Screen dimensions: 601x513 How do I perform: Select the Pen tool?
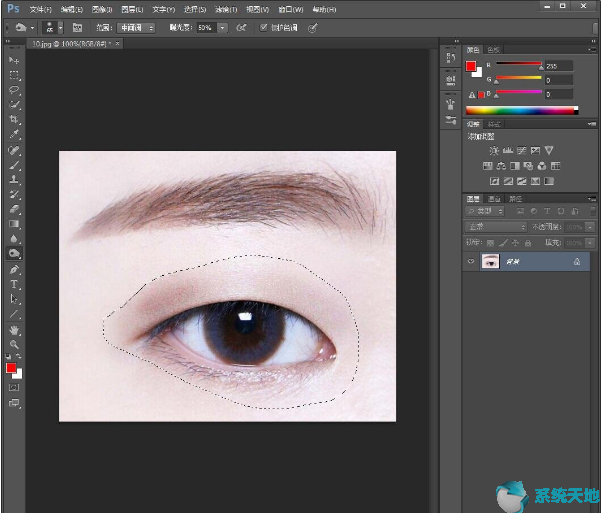[x=15, y=269]
